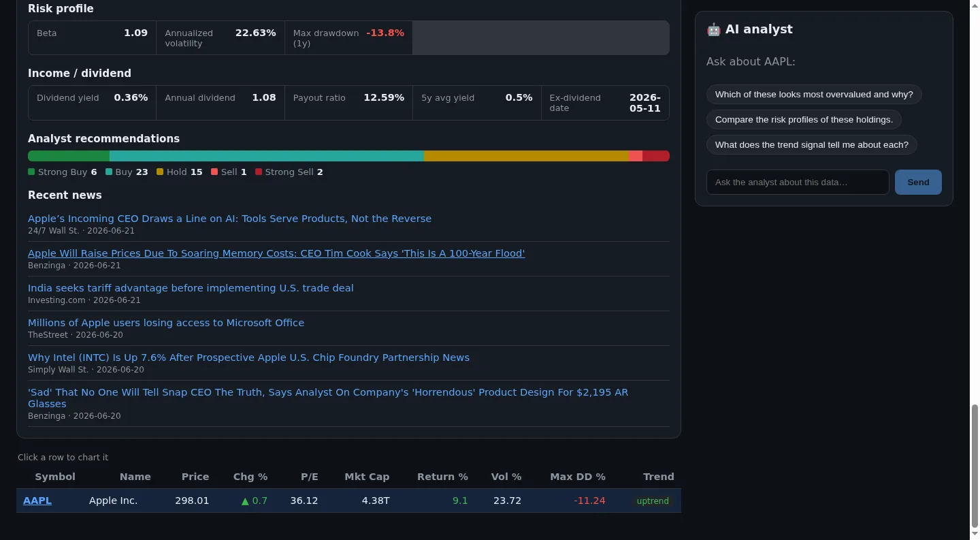Click the green Strong Buy bar segment
This screenshot has height=540, width=980.
pyautogui.click(x=69, y=156)
